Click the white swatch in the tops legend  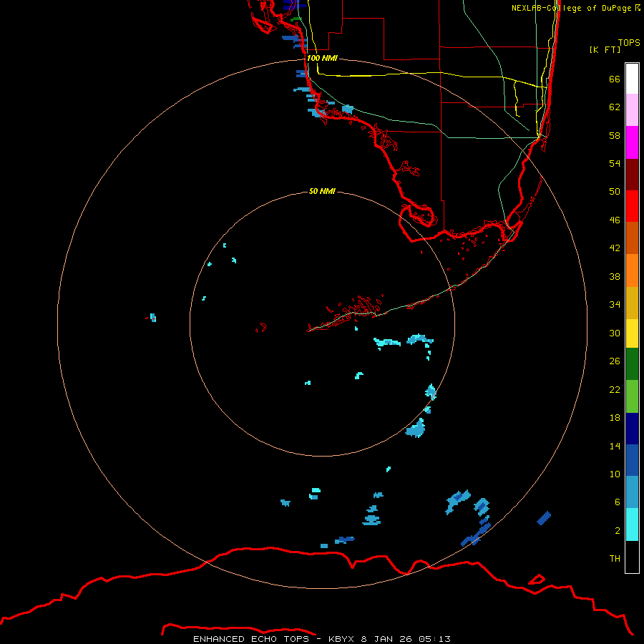(x=632, y=79)
